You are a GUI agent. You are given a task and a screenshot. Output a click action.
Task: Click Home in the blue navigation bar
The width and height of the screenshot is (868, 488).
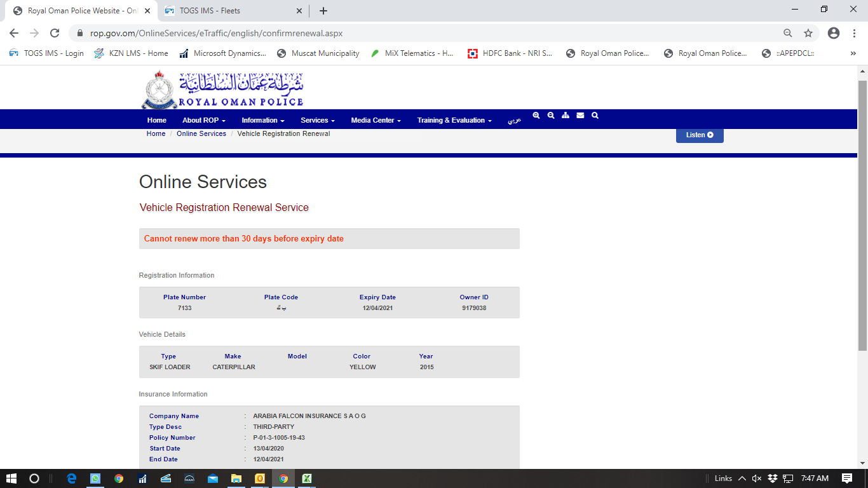click(x=157, y=120)
